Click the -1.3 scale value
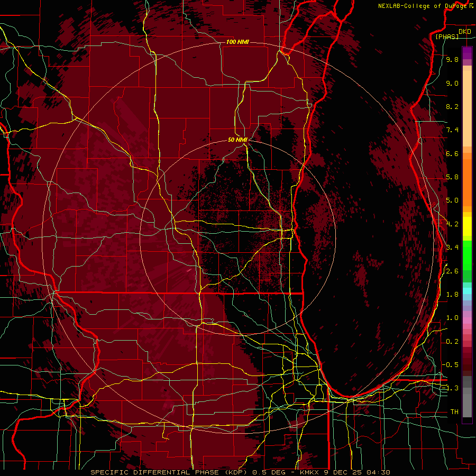This screenshot has width=476, height=476. click(x=451, y=388)
